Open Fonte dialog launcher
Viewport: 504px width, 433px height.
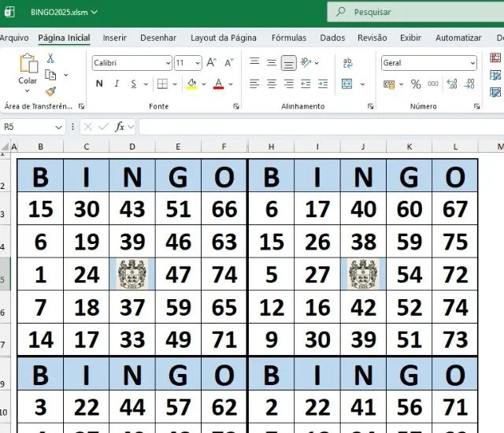coord(236,106)
